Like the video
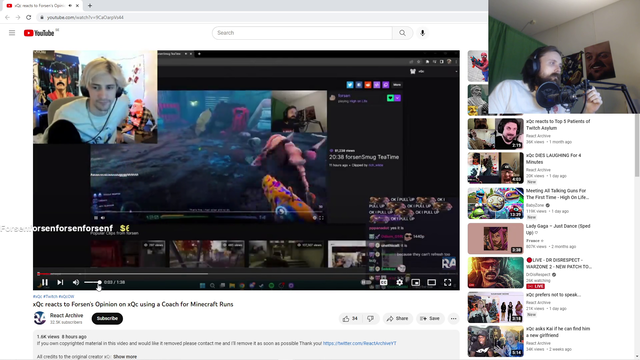 [x=350, y=318]
